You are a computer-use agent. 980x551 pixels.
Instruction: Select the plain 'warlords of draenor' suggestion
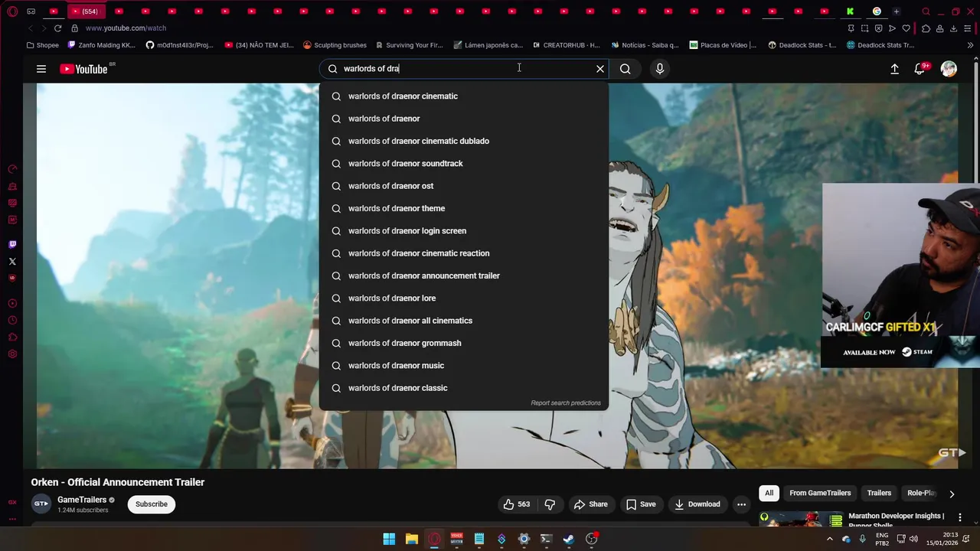point(463,119)
